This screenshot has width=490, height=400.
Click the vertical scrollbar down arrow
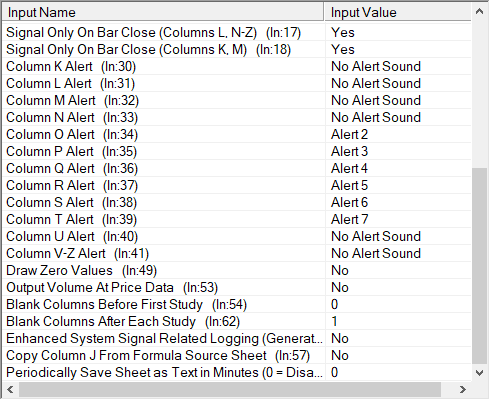(479, 373)
